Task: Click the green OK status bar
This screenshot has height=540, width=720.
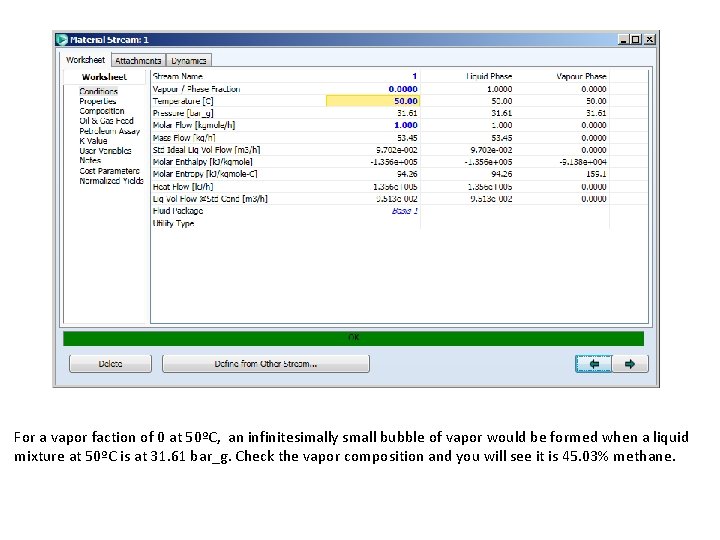Action: [354, 338]
